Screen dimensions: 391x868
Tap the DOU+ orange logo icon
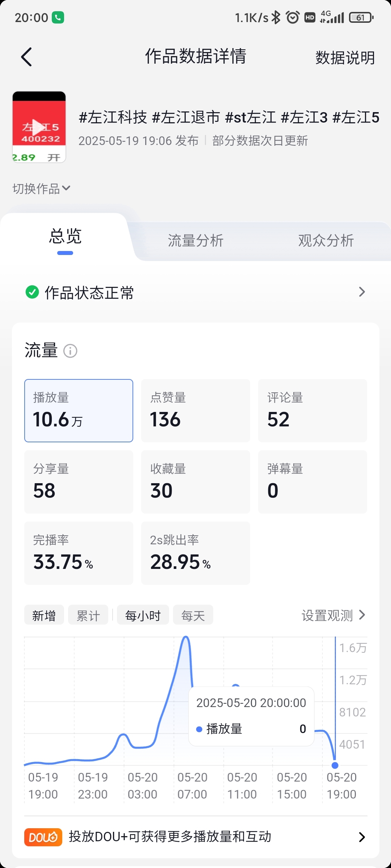click(x=43, y=837)
